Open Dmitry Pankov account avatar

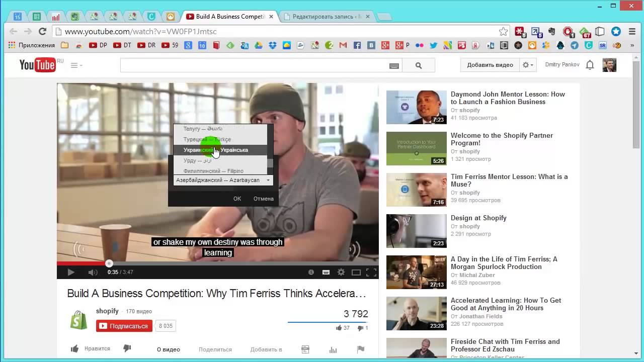click(x=609, y=65)
